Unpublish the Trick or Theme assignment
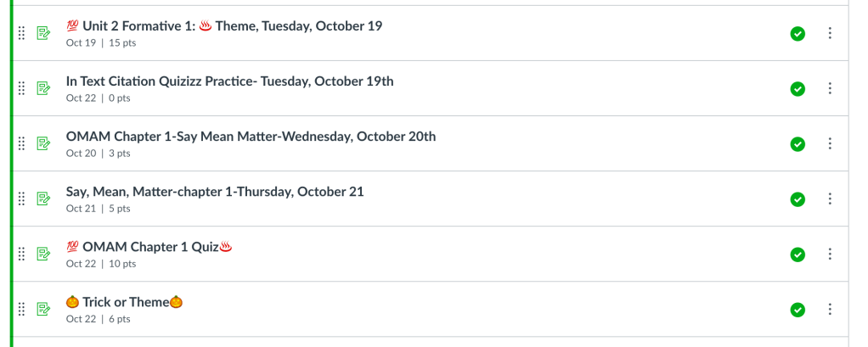Image resolution: width=868 pixels, height=347 pixels. [798, 309]
